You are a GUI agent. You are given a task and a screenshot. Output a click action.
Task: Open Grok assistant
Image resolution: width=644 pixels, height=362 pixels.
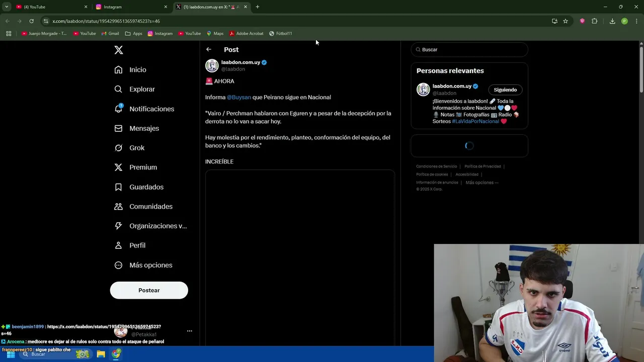click(x=130, y=148)
